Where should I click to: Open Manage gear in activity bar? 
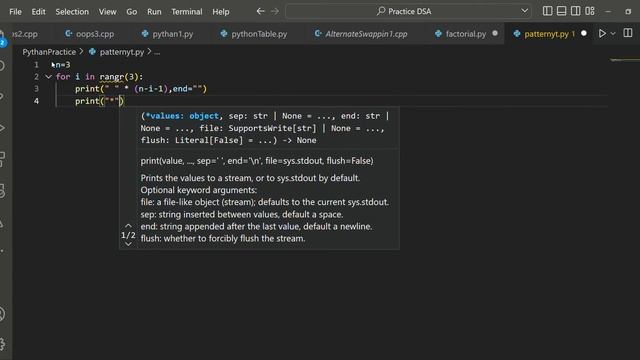coord(2,343)
